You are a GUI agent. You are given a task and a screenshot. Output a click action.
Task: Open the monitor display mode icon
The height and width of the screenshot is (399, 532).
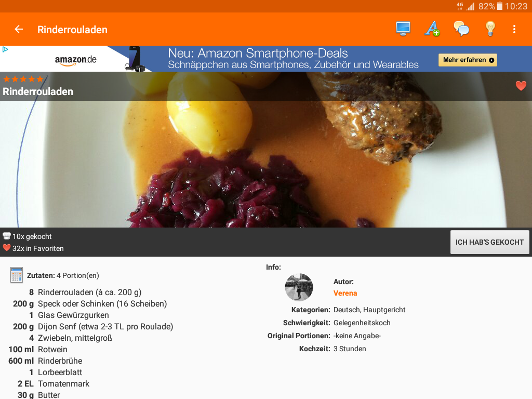tap(403, 29)
